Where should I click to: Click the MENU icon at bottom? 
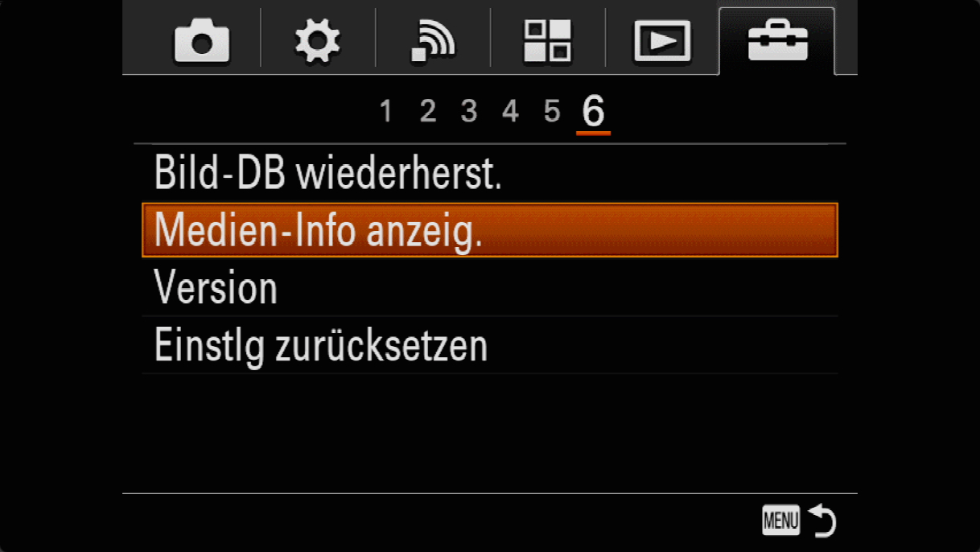point(780,521)
